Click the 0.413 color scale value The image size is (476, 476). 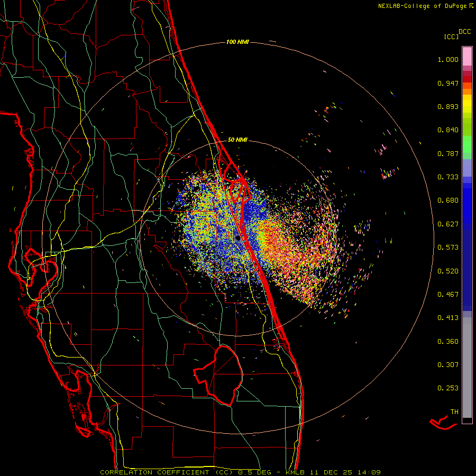point(448,318)
